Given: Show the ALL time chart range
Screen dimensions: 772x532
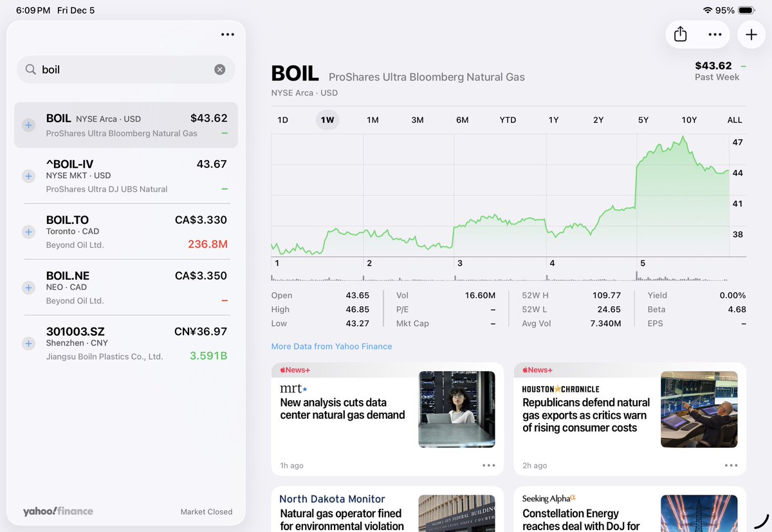Looking at the screenshot, I should point(735,120).
